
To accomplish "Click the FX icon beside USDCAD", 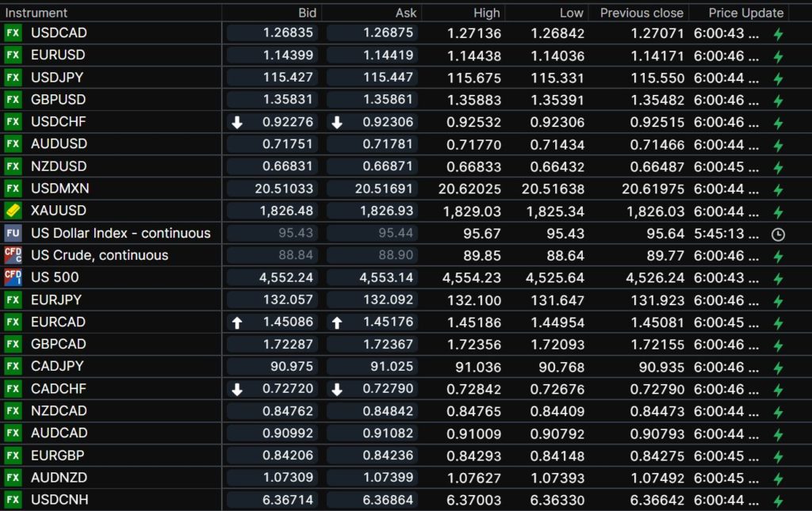I will [x=13, y=33].
